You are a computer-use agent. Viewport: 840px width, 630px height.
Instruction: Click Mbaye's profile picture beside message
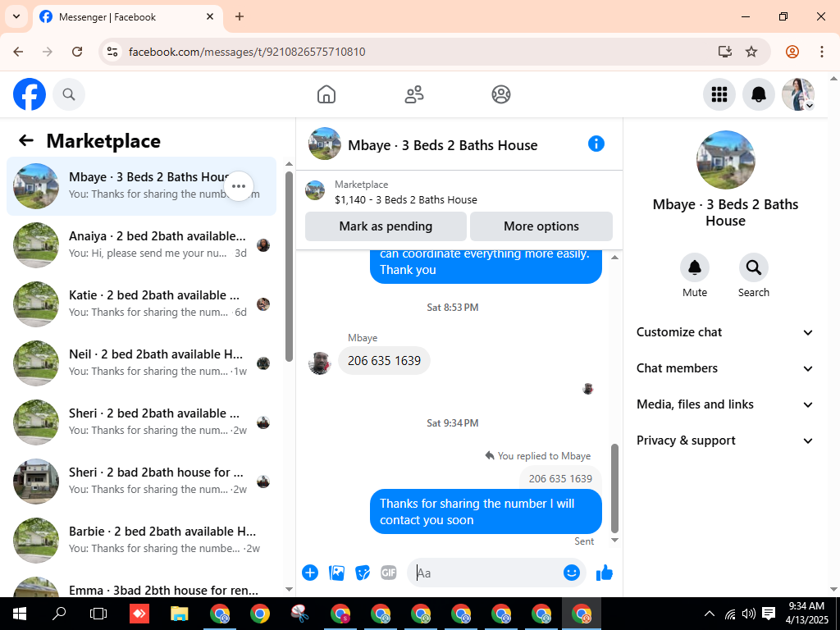320,363
